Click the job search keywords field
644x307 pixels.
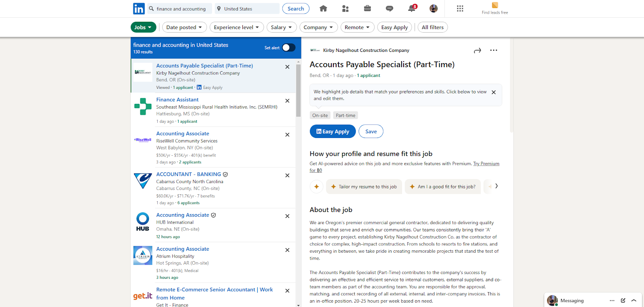click(x=179, y=8)
